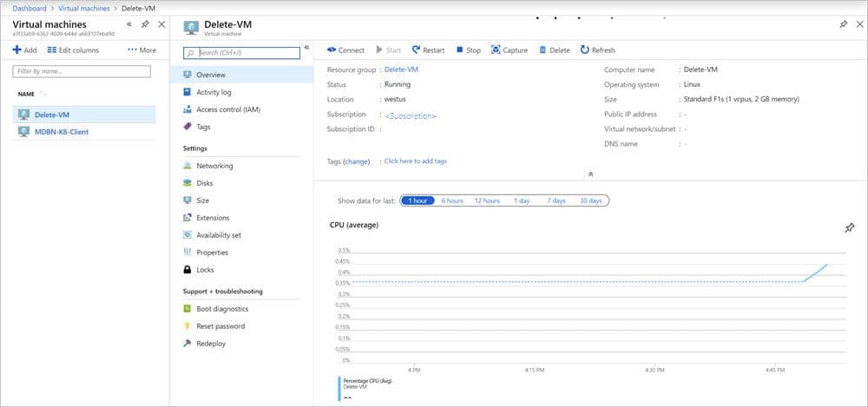Click the Connect toolbar button
This screenshot has height=407, width=868.
(345, 49)
